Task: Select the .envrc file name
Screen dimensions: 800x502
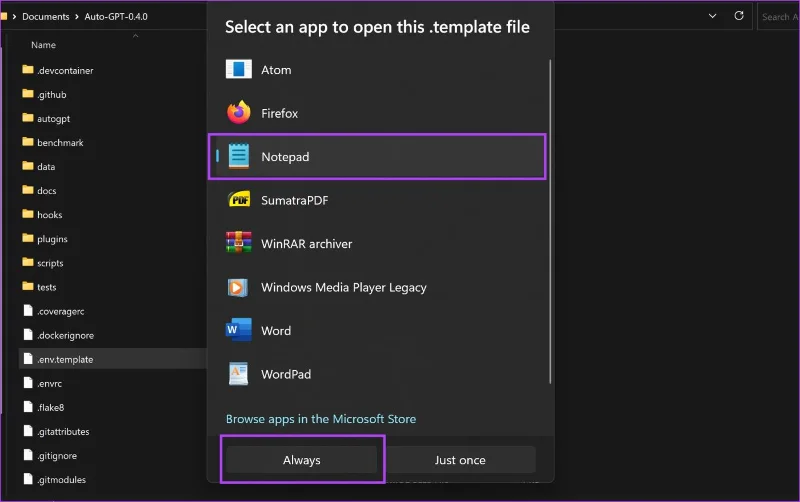Action: click(49, 384)
